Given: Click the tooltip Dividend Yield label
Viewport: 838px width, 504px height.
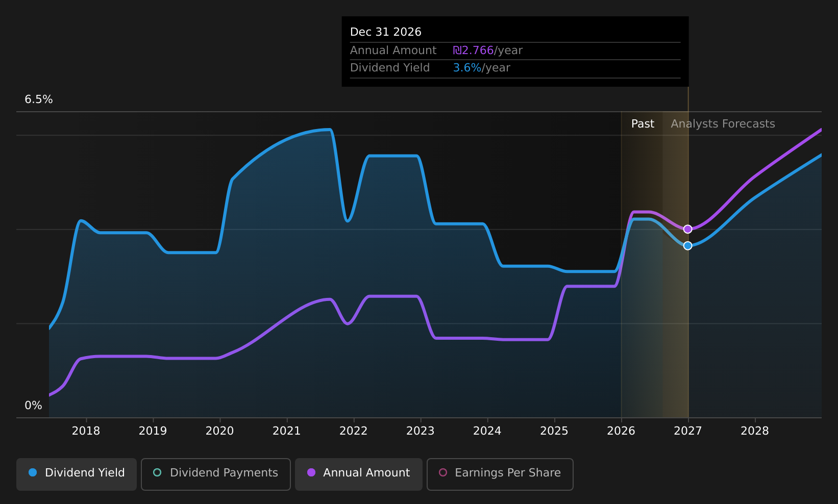Looking at the screenshot, I should 390,68.
